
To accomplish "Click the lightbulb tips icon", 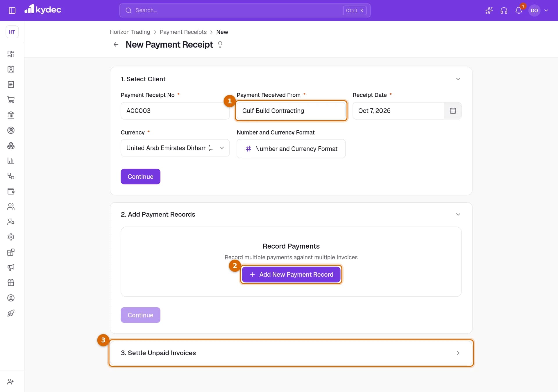I will pos(220,44).
